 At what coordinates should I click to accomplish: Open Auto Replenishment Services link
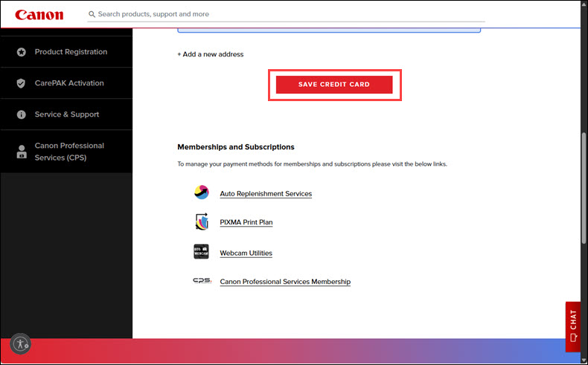(266, 194)
